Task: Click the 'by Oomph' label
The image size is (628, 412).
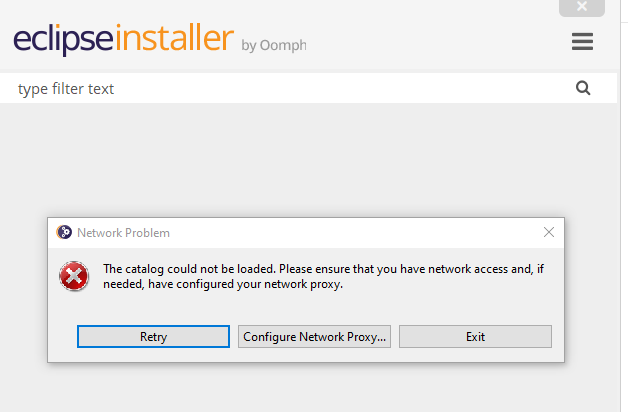Action: pos(274,45)
